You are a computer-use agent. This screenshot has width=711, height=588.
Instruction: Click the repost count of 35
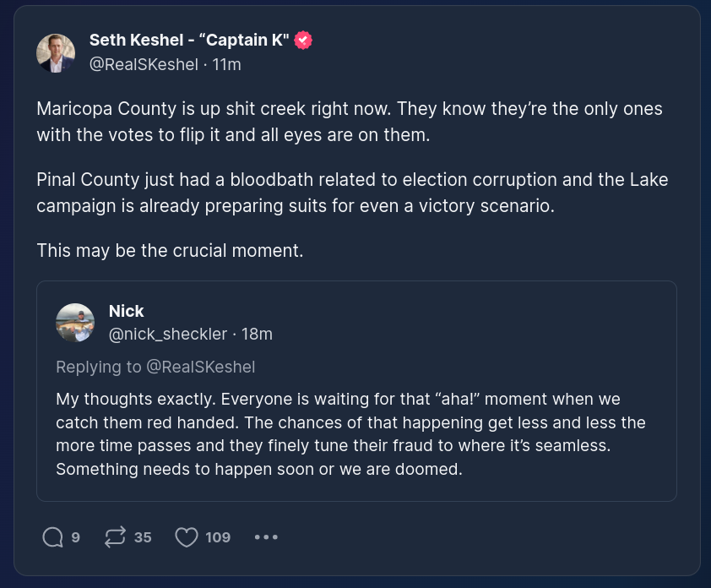[143, 536]
